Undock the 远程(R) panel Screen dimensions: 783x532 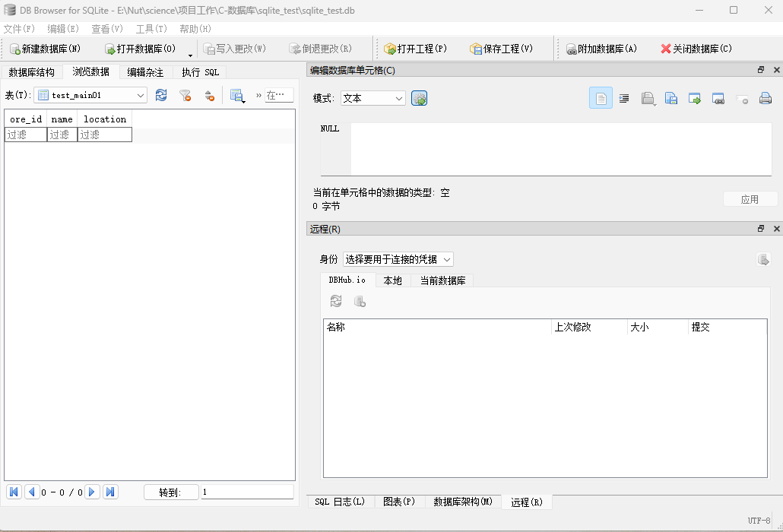tap(761, 229)
